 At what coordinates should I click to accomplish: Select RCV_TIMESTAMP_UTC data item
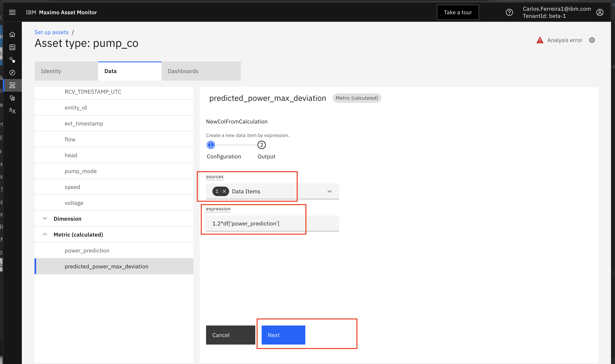pyautogui.click(x=114, y=92)
